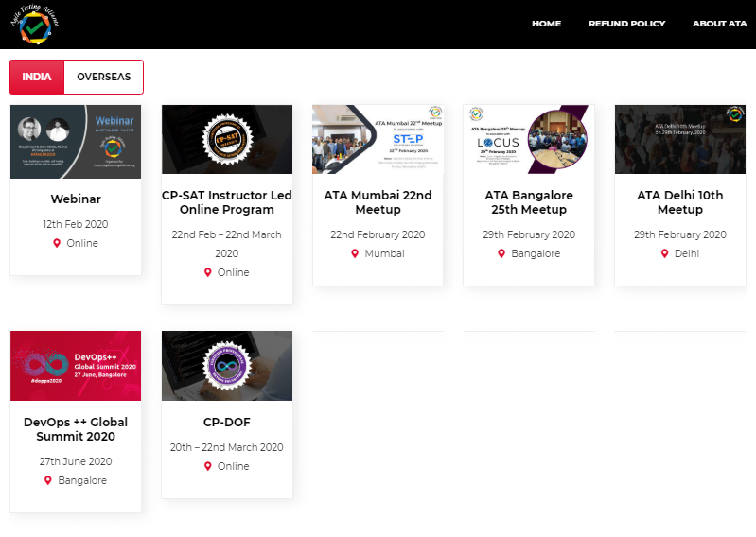The height and width of the screenshot is (537, 756).
Task: Click the Agile Testing Alliance logo
Action: (35, 24)
